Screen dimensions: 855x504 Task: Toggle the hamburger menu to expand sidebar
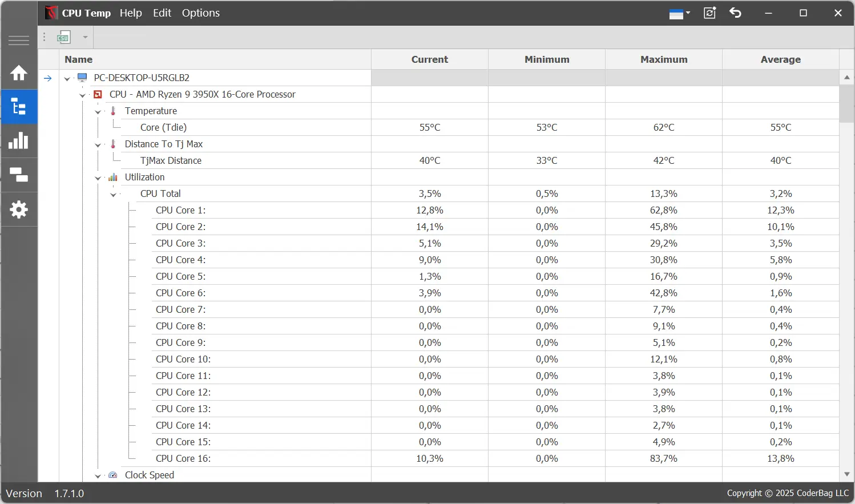19,41
